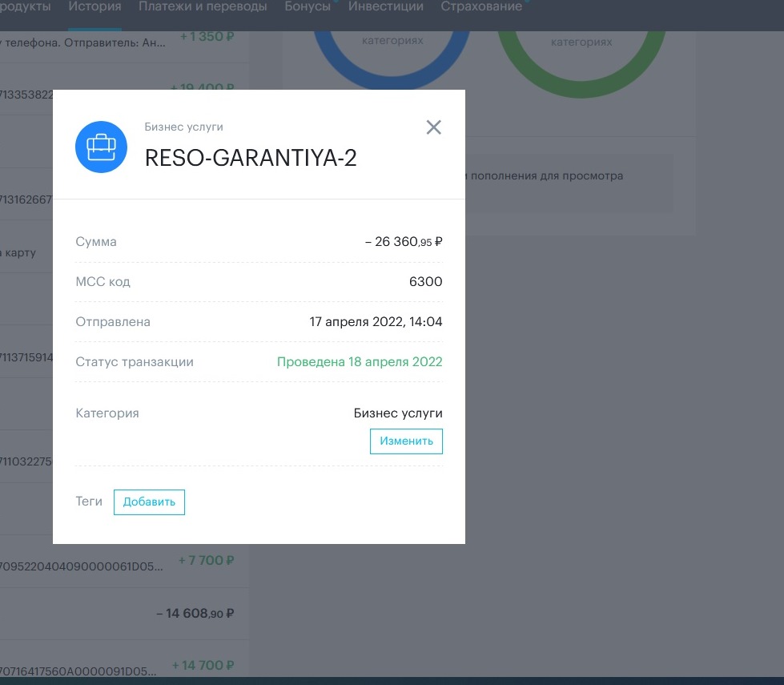Go to the Инвестиции tab
This screenshot has height=685, width=784.
(x=386, y=6)
